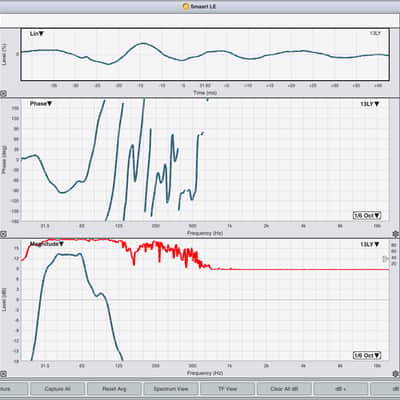The image size is (400, 400).
Task: Collapse the magnitude pane arrow icon
Action: click(3, 374)
